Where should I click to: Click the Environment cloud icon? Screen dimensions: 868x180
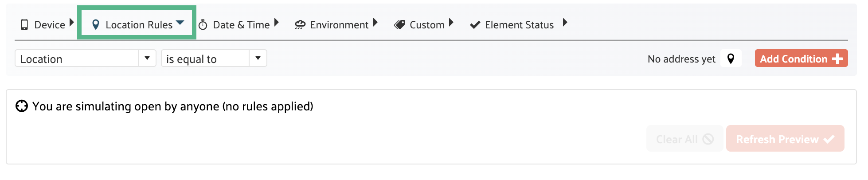point(300,25)
